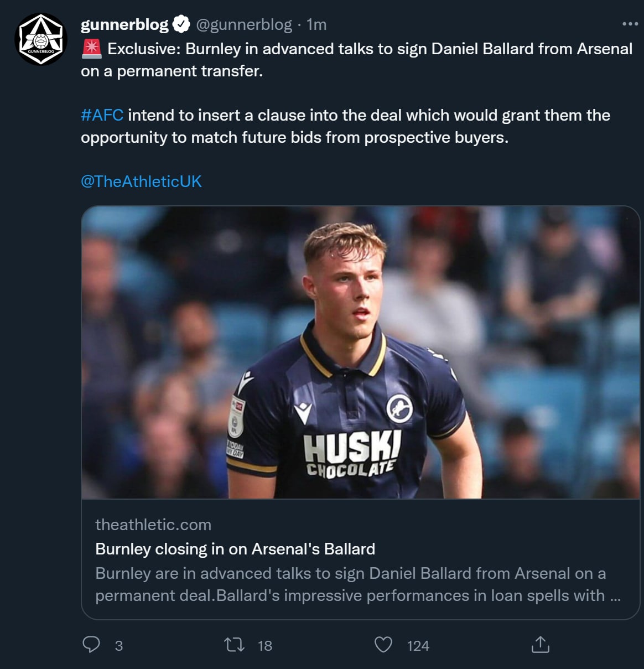The image size is (644, 669).
Task: Click the 3 replies count
Action: click(x=119, y=646)
